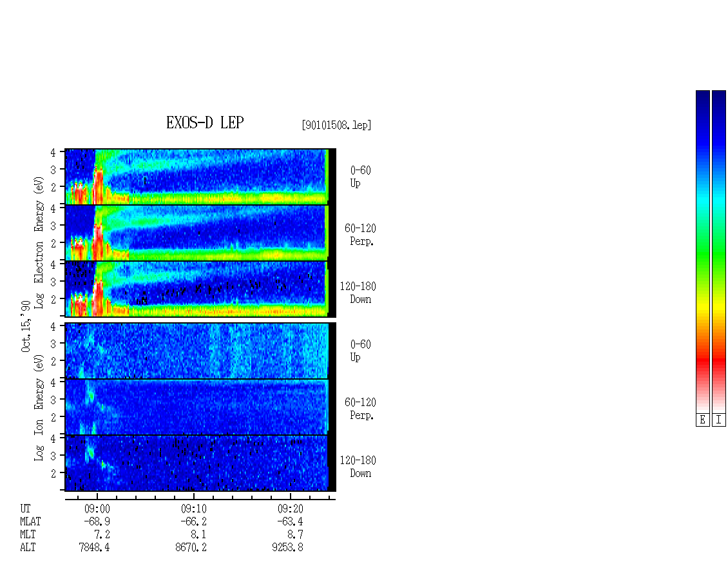Click the Log Electron Energy (eV) axis label
The image size is (728, 564).
(39, 242)
